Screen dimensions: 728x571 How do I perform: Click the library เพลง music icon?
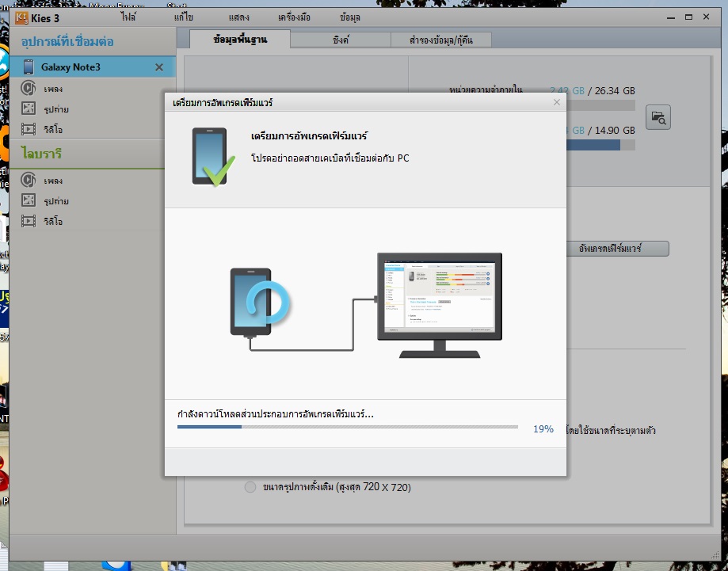point(29,180)
